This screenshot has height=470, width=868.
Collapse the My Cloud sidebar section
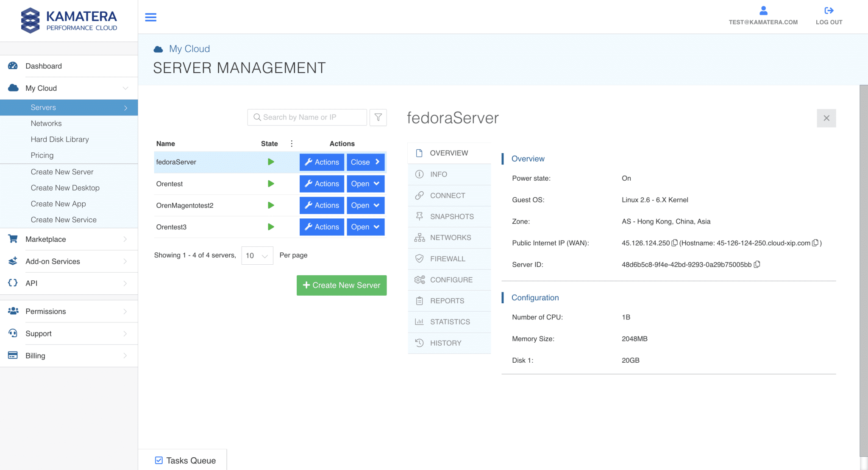coord(125,88)
